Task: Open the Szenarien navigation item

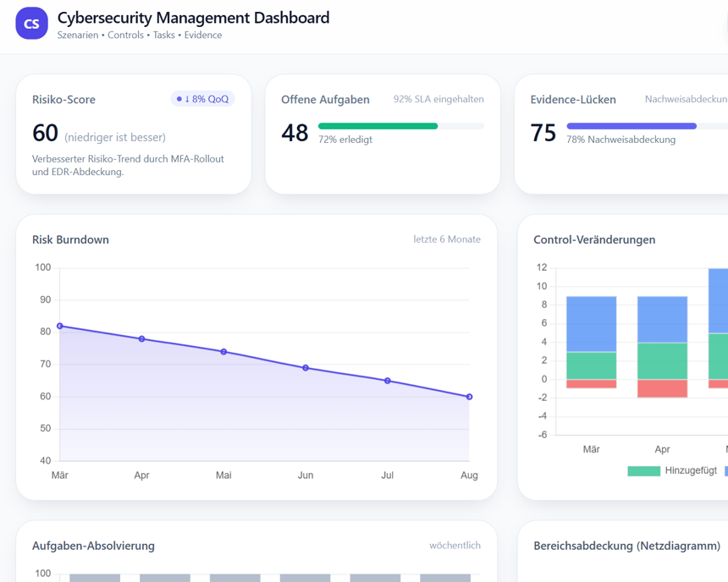Action: [x=78, y=36]
